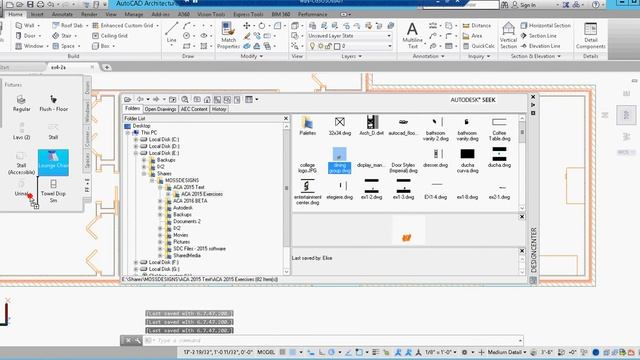This screenshot has width=640, height=360.
Task: Open Detail Components
Action: coord(591,36)
